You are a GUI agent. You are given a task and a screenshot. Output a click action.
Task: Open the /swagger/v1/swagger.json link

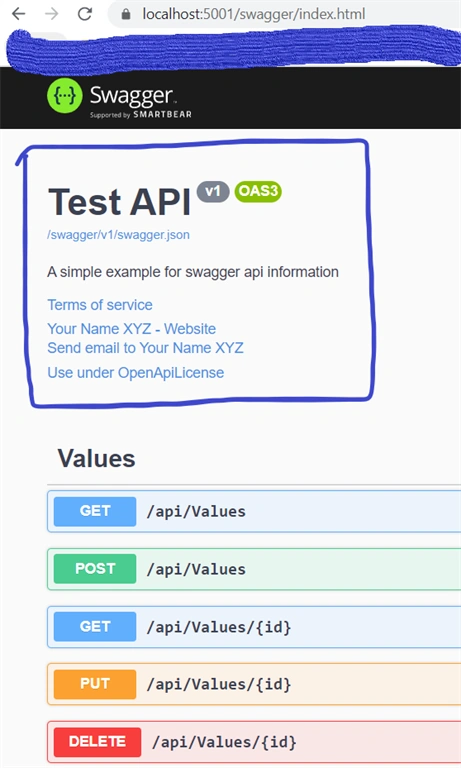coord(118,235)
